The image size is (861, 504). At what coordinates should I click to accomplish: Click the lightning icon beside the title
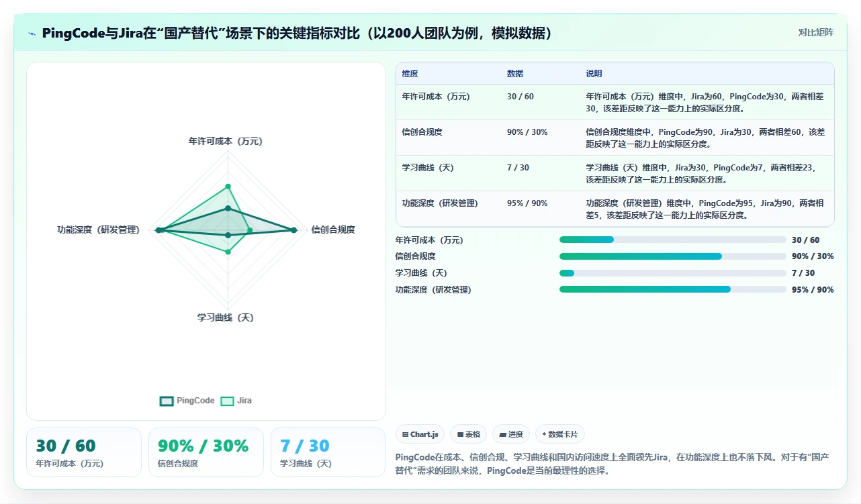coord(32,34)
